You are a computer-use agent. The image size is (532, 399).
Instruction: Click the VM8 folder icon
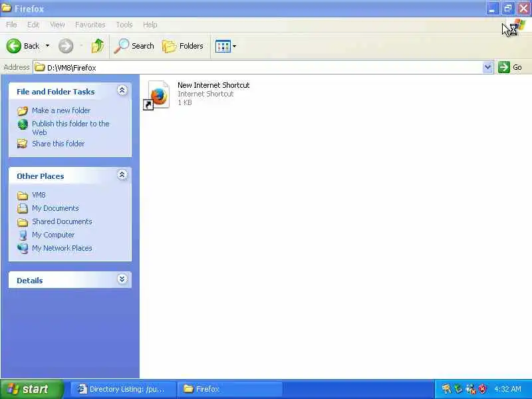point(23,196)
